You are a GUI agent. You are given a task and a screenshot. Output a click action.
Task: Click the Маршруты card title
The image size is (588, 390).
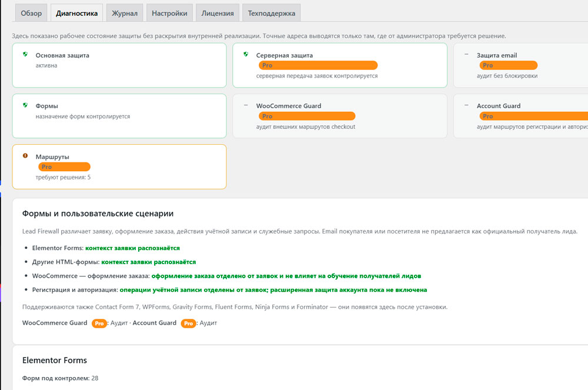pyautogui.click(x=52, y=156)
